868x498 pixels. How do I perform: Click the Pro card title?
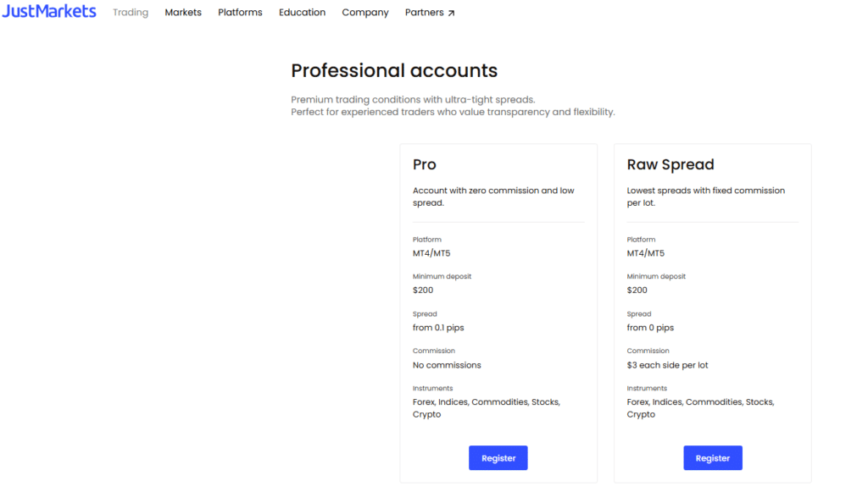[x=425, y=164]
